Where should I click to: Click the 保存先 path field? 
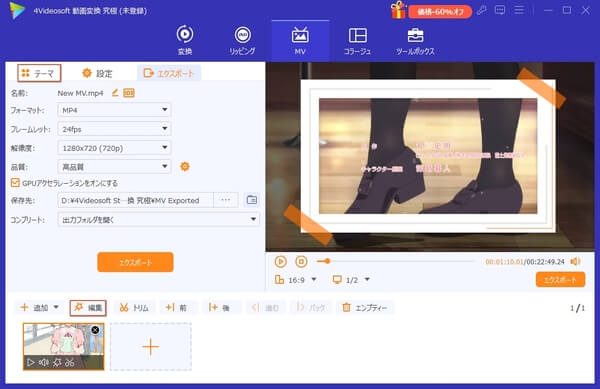pos(135,200)
